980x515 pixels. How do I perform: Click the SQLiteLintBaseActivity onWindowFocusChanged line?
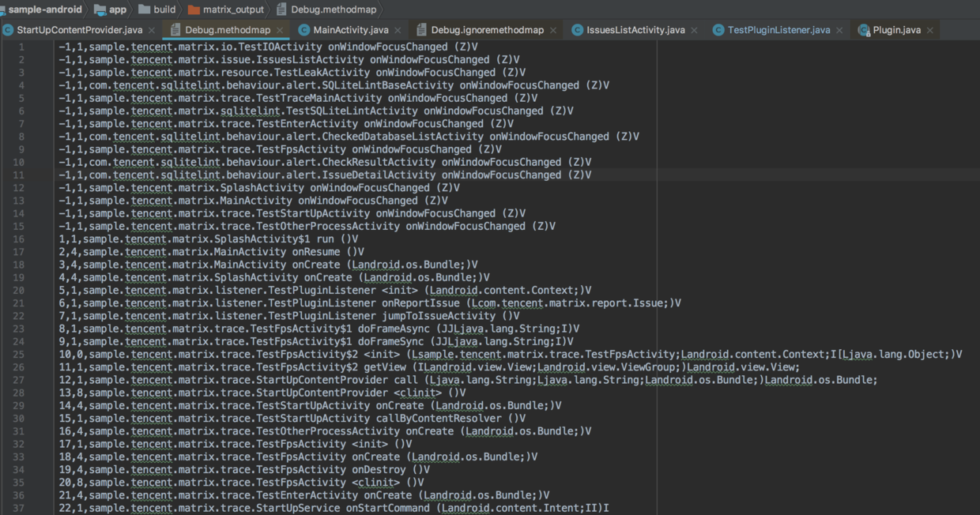click(x=334, y=85)
